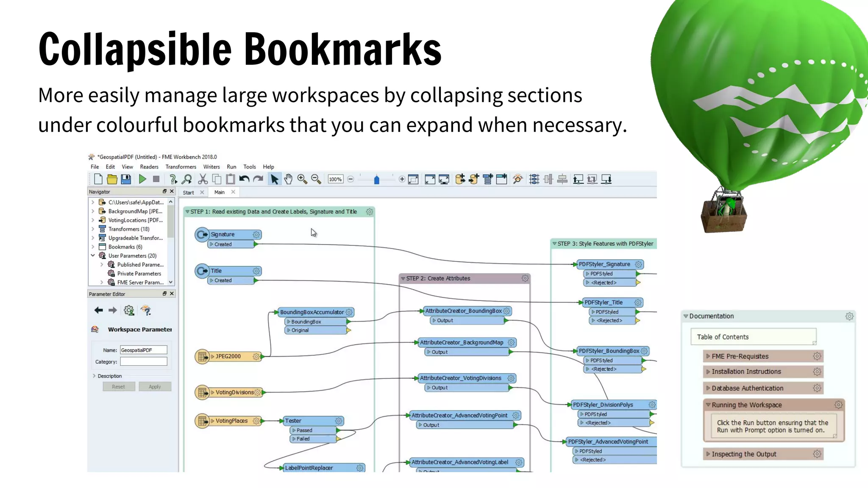Select the arrow pointer tool
Screen dimensions: 868x488
tap(274, 179)
